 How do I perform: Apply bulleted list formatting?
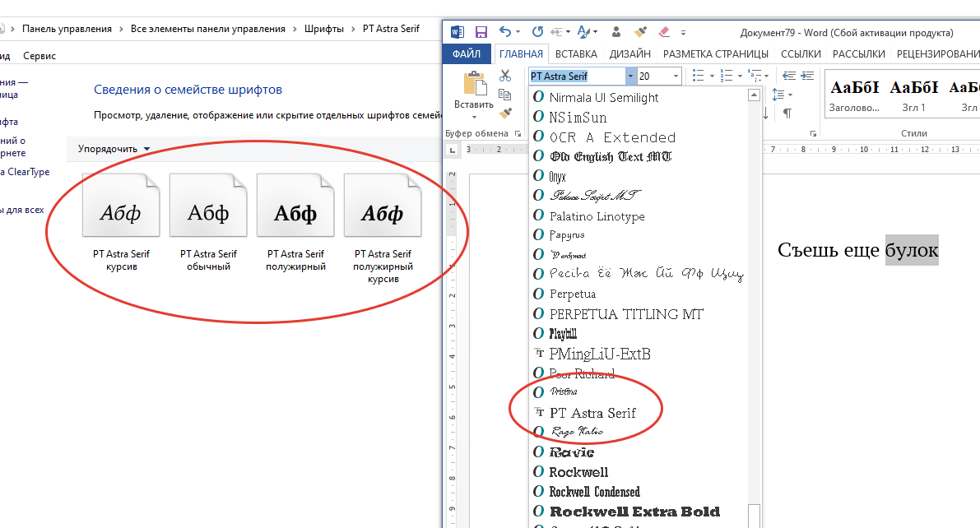click(x=698, y=76)
